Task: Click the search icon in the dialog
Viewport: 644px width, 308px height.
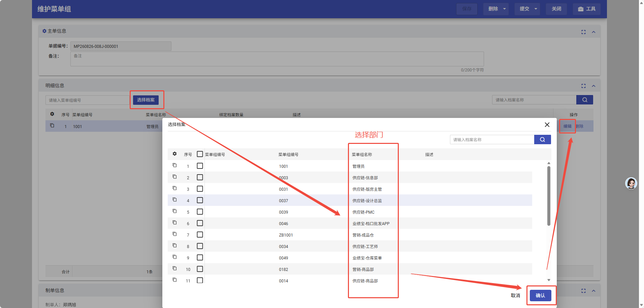Action: pyautogui.click(x=542, y=140)
